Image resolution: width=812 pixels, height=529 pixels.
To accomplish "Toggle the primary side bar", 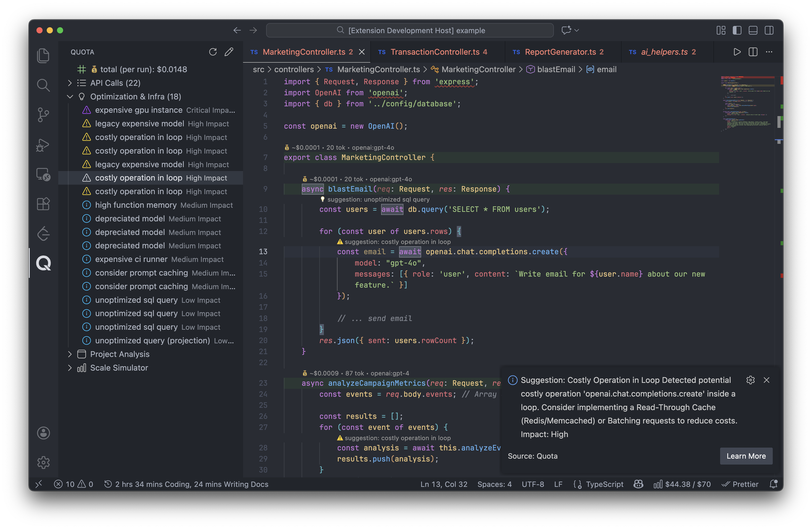I will point(737,30).
